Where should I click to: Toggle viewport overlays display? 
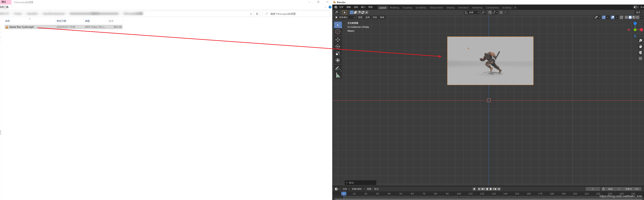pyautogui.click(x=612, y=18)
